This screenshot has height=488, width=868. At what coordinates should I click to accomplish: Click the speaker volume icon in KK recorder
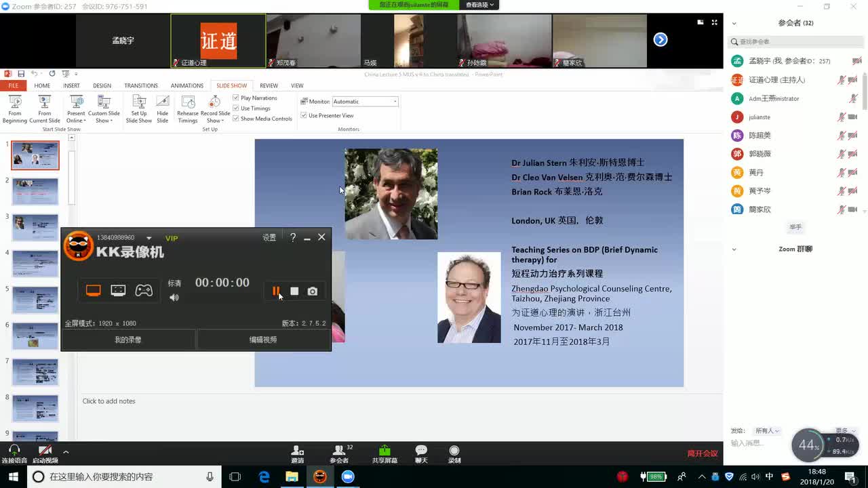point(174,298)
